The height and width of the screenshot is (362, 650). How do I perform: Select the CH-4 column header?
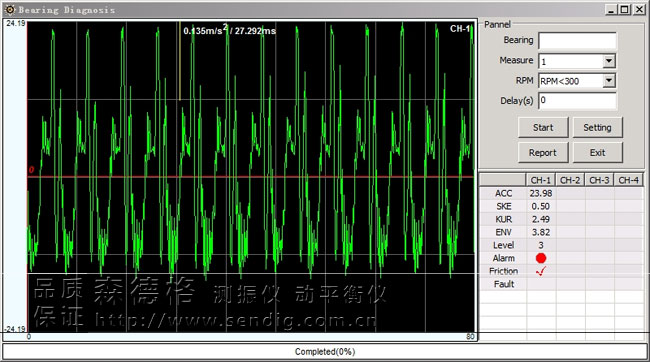point(628,180)
